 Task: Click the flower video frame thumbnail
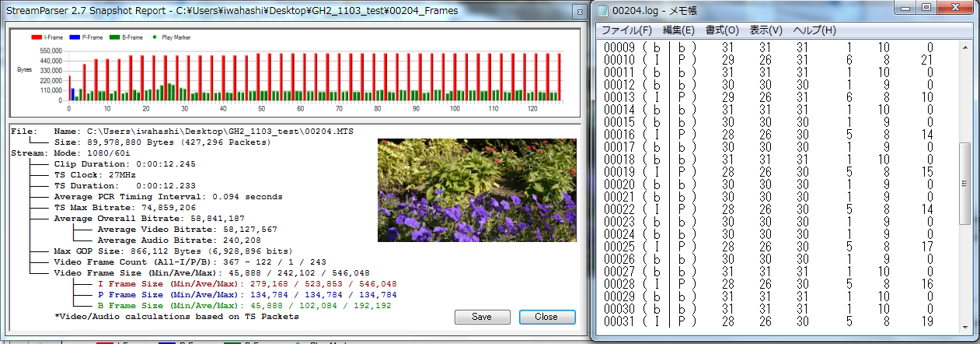pos(476,190)
